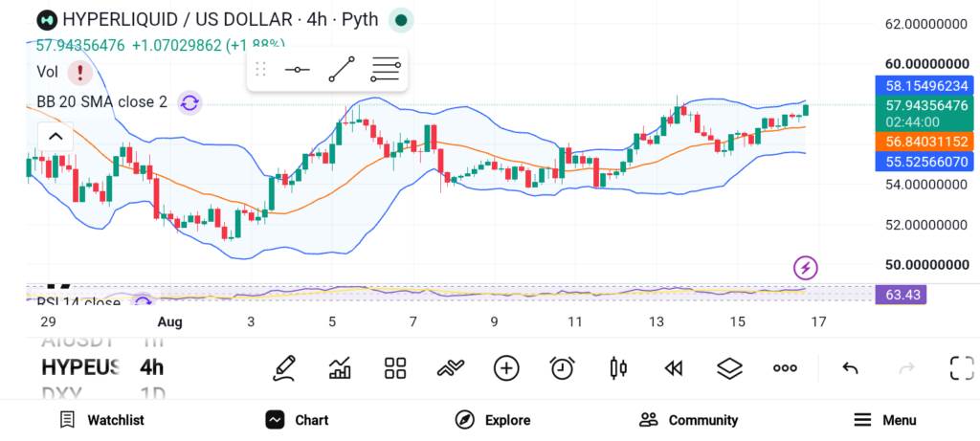The width and height of the screenshot is (980, 441).
Task: Collapse the indicator legend with chevron
Action: pyautogui.click(x=56, y=136)
